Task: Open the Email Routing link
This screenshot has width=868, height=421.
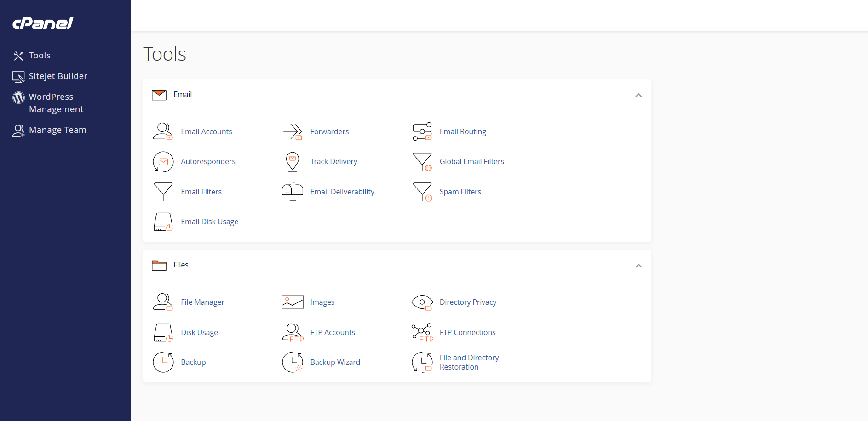Action: click(463, 131)
